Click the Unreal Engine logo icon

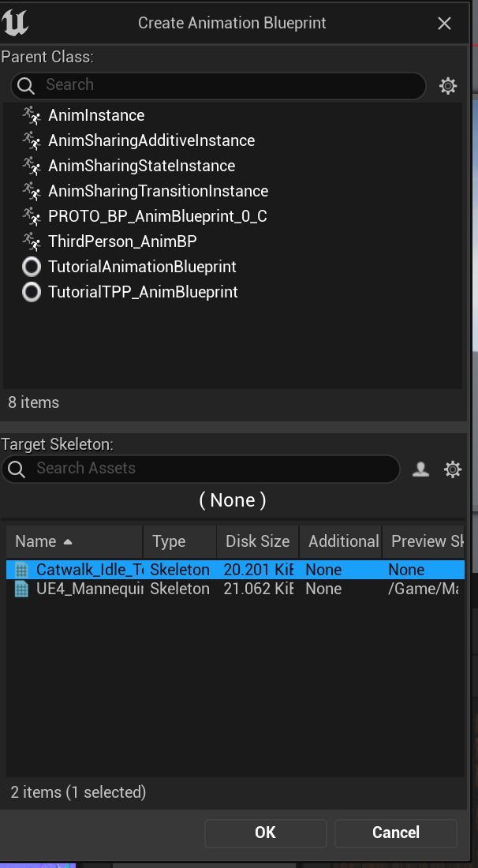[x=16, y=22]
